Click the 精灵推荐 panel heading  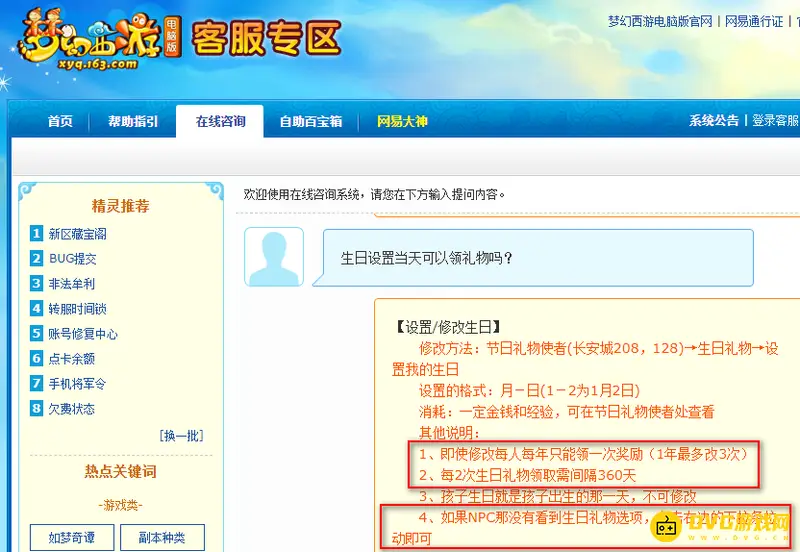(x=120, y=206)
